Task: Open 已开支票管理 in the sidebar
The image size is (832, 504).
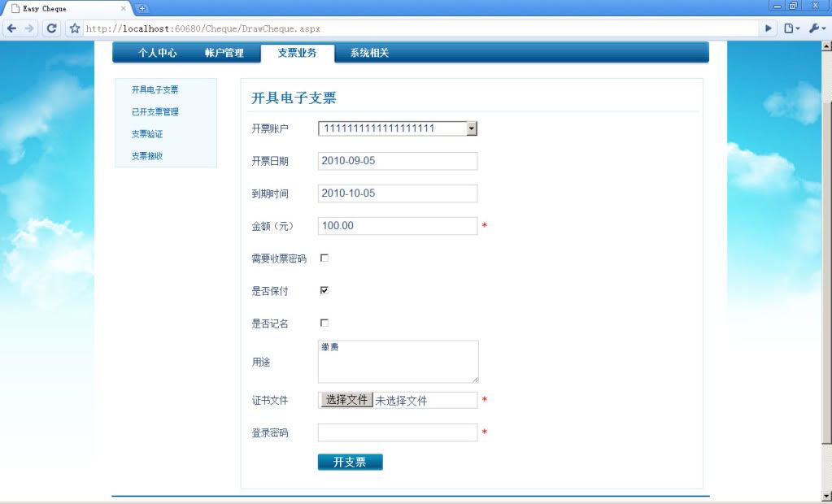Action: [x=155, y=112]
